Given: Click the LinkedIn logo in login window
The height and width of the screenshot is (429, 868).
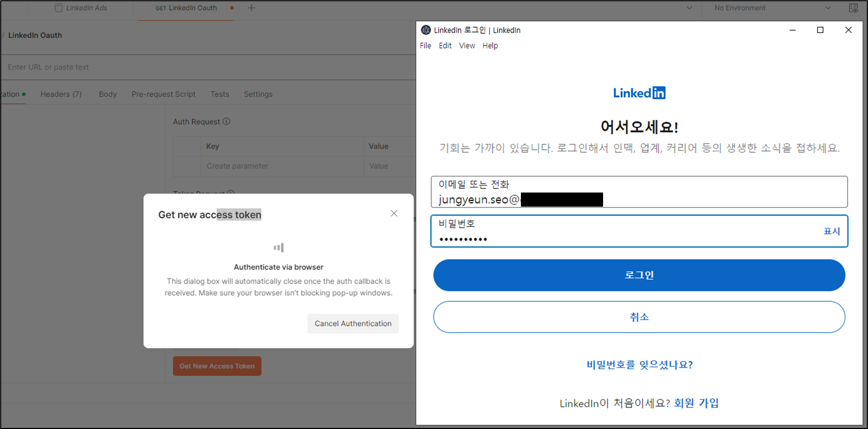Looking at the screenshot, I should point(639,93).
